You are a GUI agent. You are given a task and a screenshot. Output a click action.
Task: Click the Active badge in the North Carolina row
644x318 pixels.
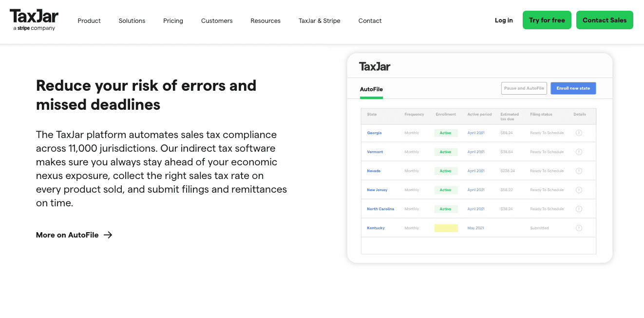coord(446,209)
